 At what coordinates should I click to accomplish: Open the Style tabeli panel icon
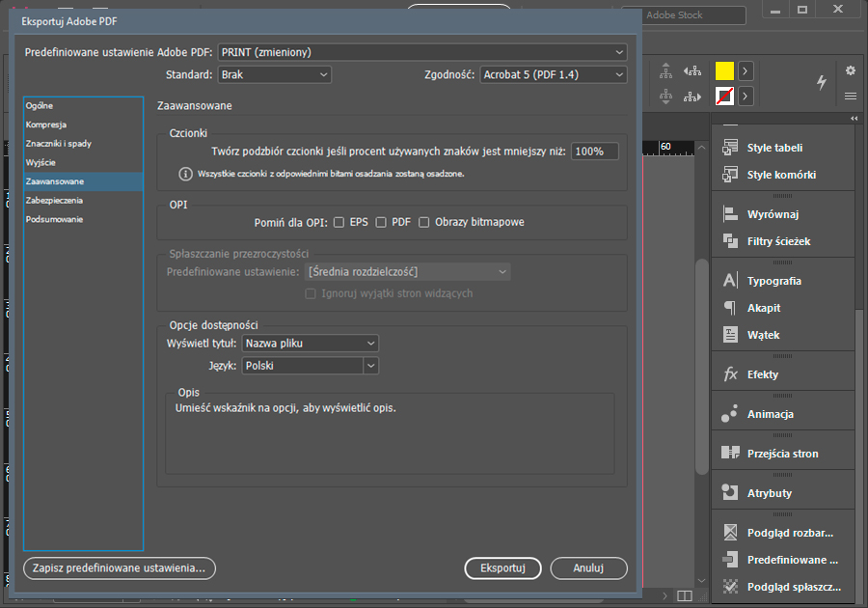(x=730, y=148)
